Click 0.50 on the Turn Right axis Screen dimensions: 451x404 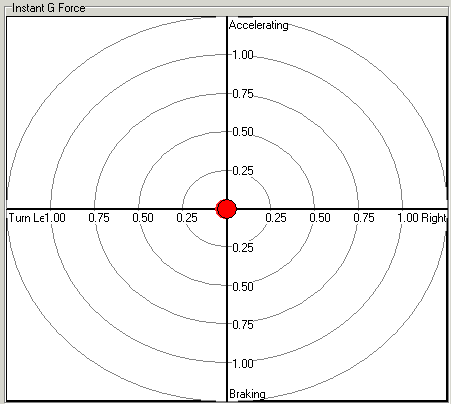(320, 218)
